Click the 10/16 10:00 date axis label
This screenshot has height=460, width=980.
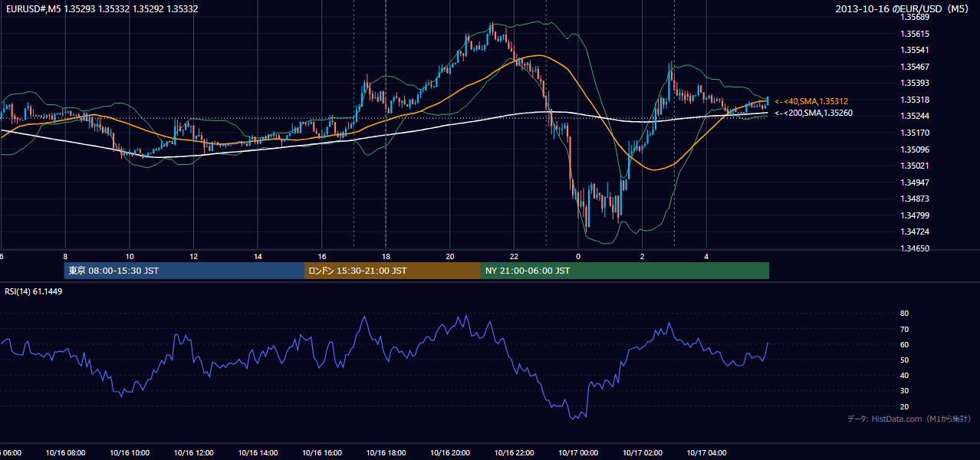point(130,453)
